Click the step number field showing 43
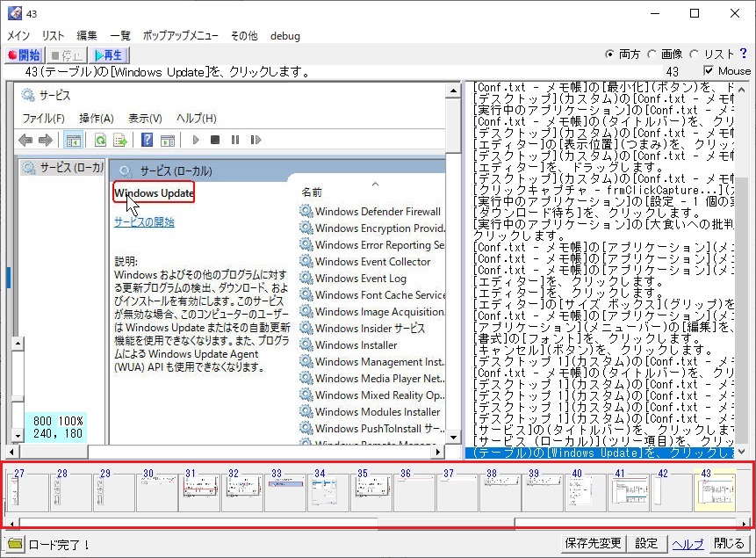Image resolution: width=756 pixels, height=558 pixels. point(672,71)
